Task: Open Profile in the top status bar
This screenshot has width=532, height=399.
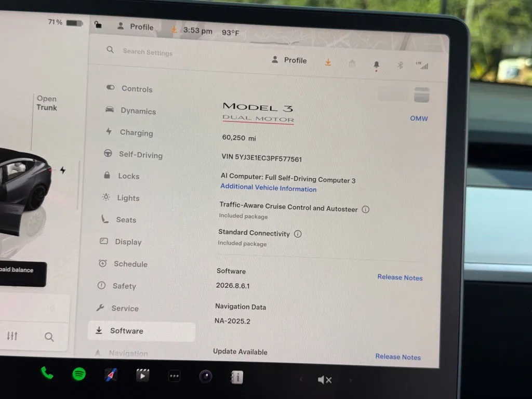Action: 136,26
